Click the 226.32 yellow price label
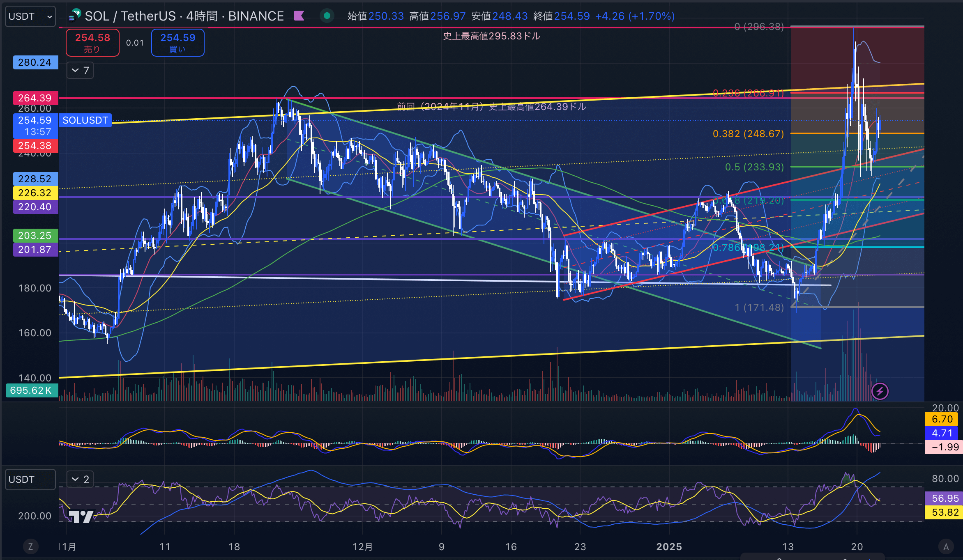Screen dimensions: 963x560 tap(35, 193)
